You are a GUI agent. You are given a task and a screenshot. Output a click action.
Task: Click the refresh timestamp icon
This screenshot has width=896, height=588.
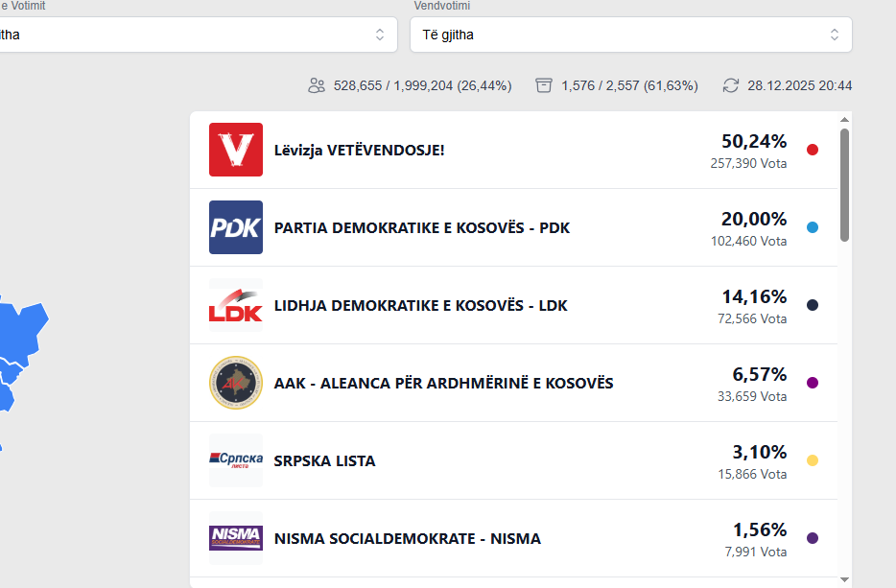coord(731,85)
